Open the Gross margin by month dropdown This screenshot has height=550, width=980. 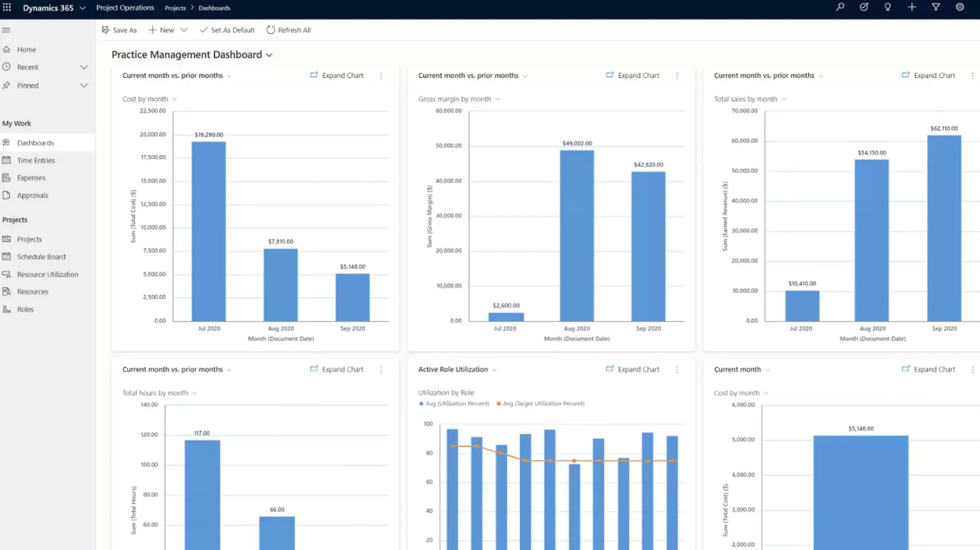(x=497, y=100)
